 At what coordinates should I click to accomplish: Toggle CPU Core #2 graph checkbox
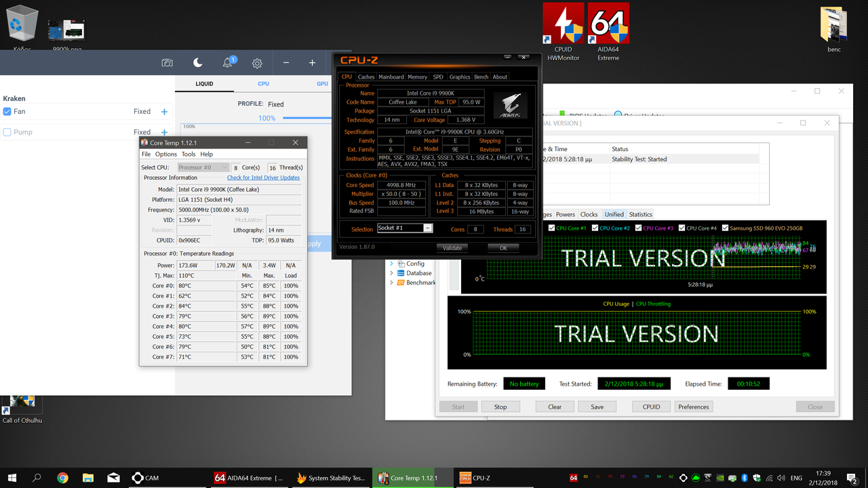pos(595,228)
